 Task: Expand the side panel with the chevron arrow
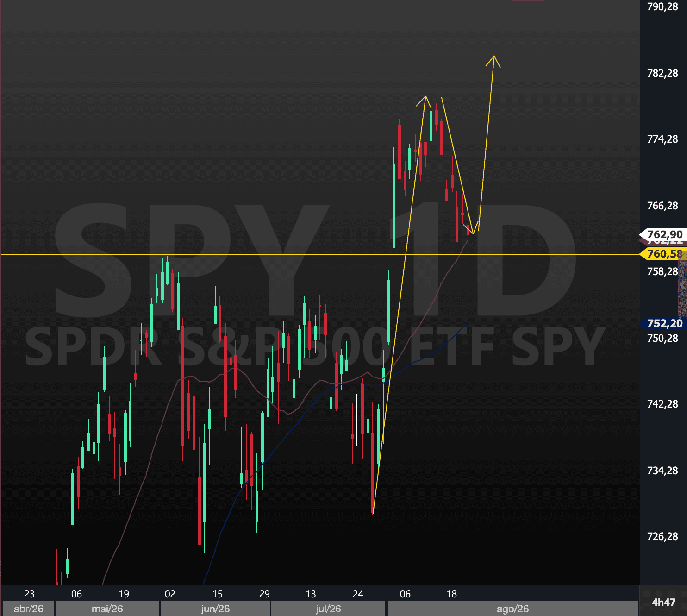coord(682,286)
